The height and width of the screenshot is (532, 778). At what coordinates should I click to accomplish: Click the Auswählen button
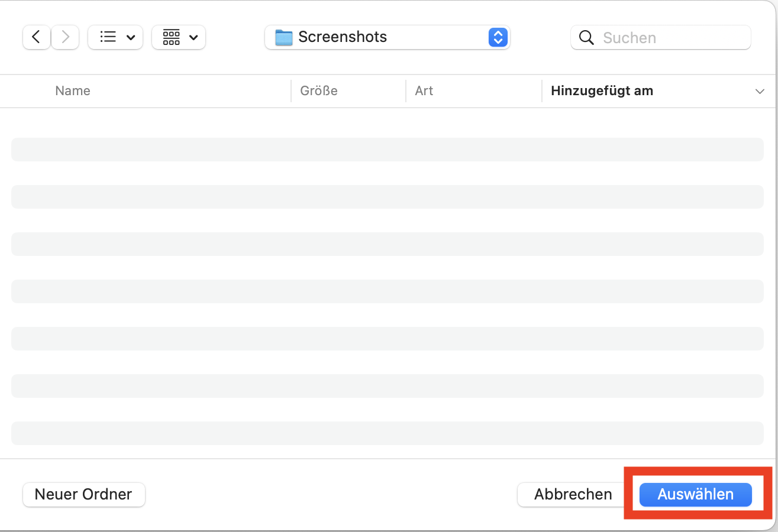(x=695, y=495)
